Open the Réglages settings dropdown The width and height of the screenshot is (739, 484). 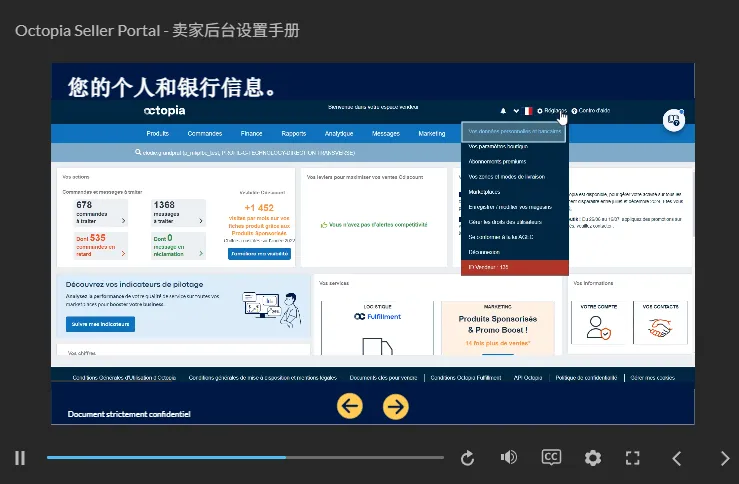pyautogui.click(x=552, y=111)
